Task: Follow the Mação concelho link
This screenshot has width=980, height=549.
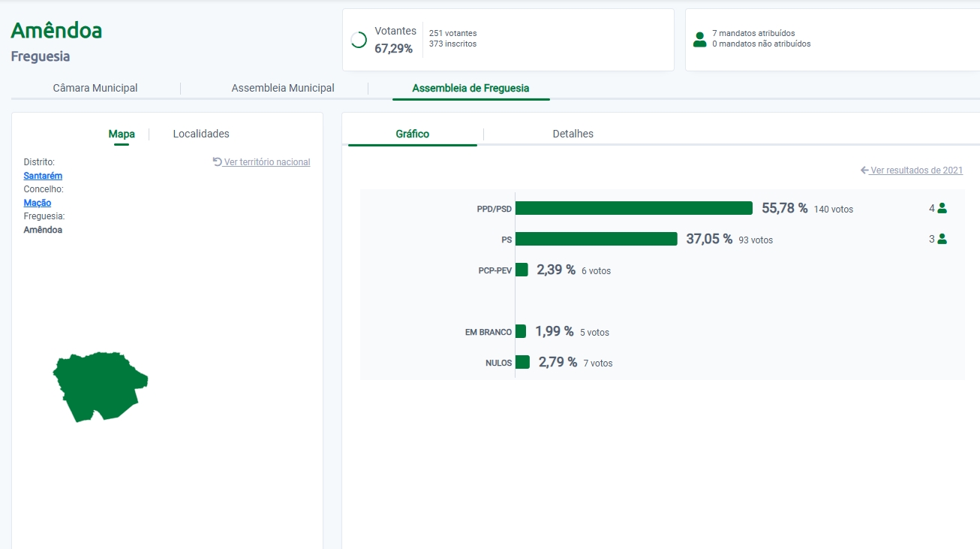Action: (x=38, y=203)
